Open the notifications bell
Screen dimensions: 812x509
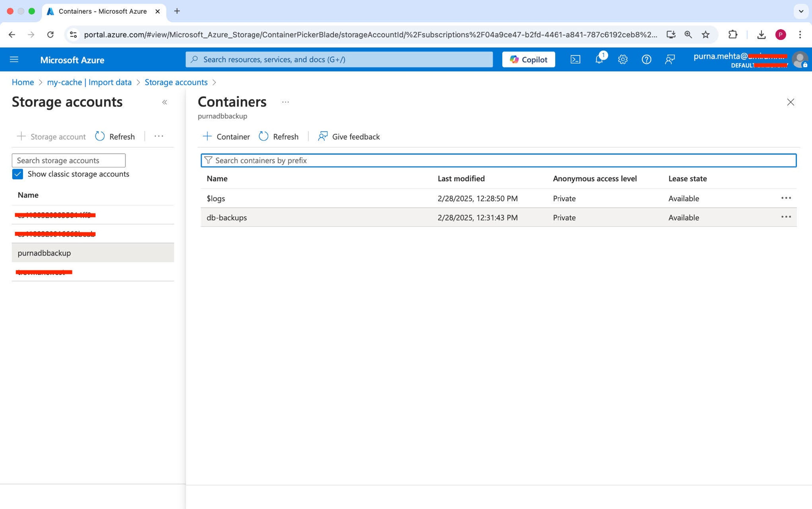(599, 60)
